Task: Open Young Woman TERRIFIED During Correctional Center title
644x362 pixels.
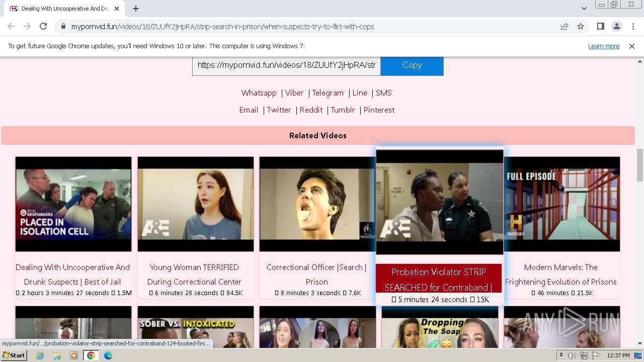Action: click(x=194, y=275)
